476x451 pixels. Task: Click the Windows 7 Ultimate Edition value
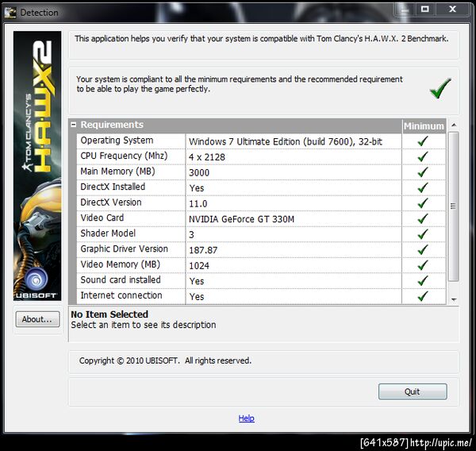(x=286, y=141)
